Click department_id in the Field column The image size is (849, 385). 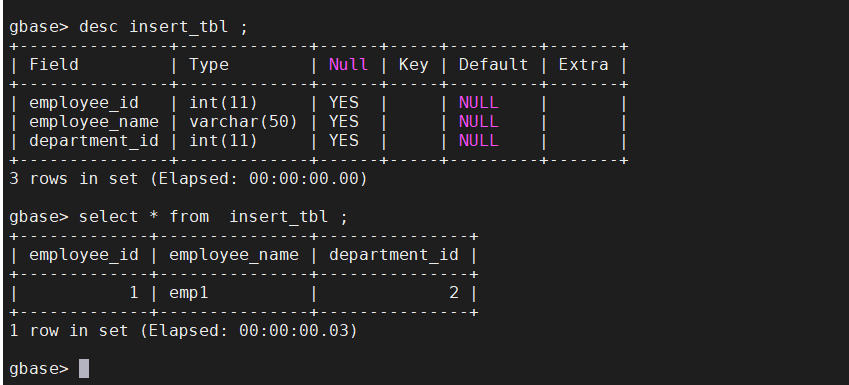[x=94, y=141]
